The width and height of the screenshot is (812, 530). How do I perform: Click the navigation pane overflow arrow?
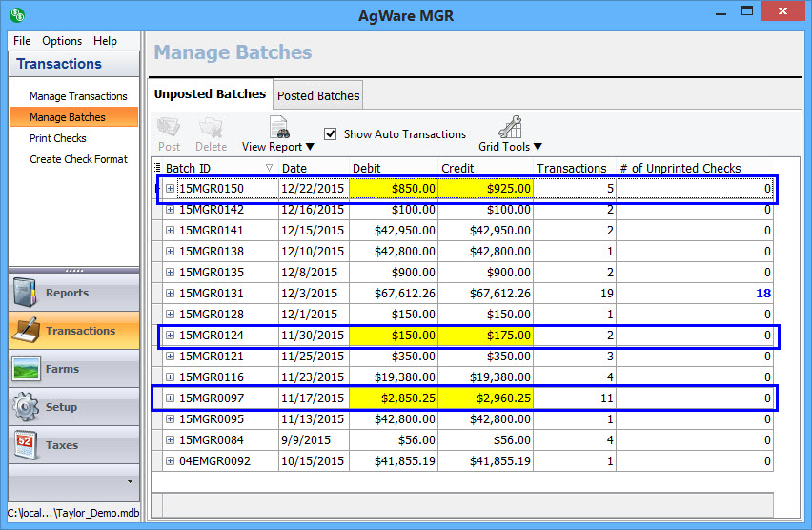click(130, 482)
